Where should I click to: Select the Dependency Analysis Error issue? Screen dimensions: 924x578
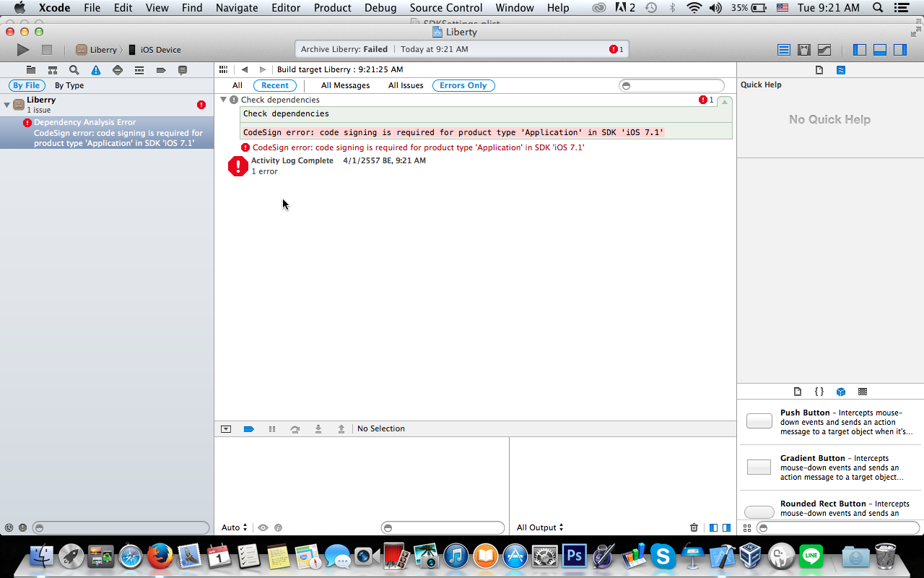(x=107, y=133)
